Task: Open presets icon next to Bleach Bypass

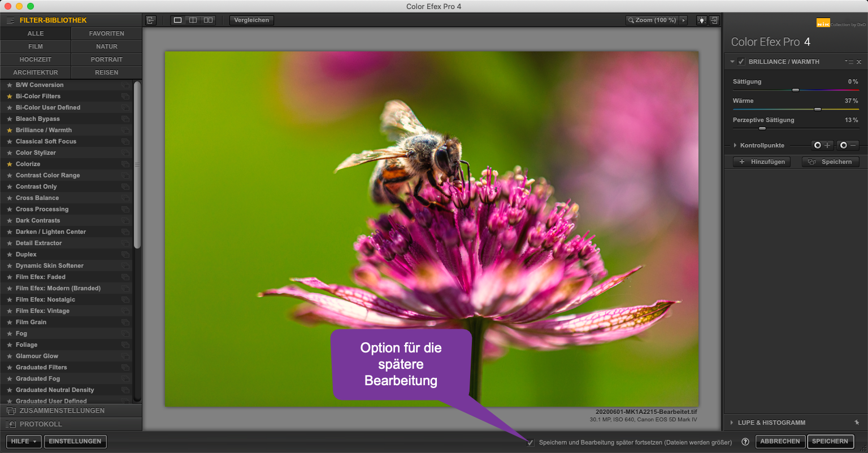Action: click(125, 119)
